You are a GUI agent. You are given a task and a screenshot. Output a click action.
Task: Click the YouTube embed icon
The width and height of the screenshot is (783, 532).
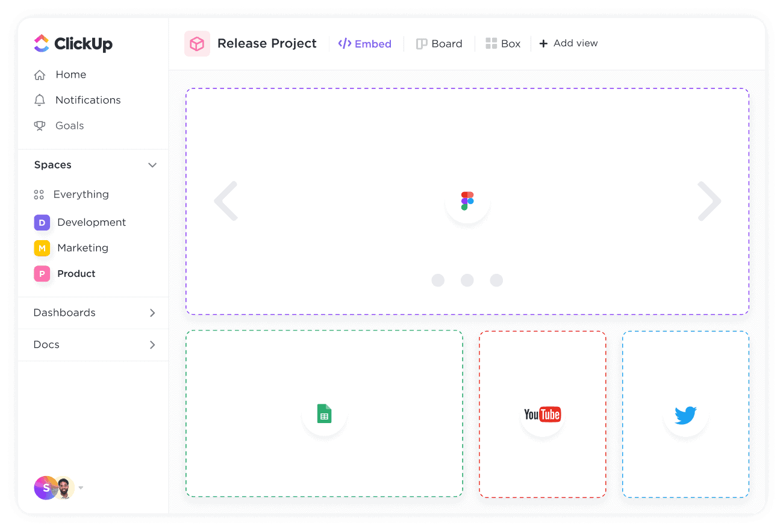click(x=542, y=414)
